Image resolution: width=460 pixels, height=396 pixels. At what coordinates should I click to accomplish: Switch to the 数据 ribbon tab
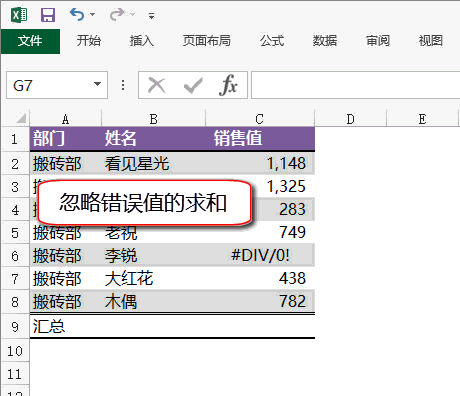point(325,41)
